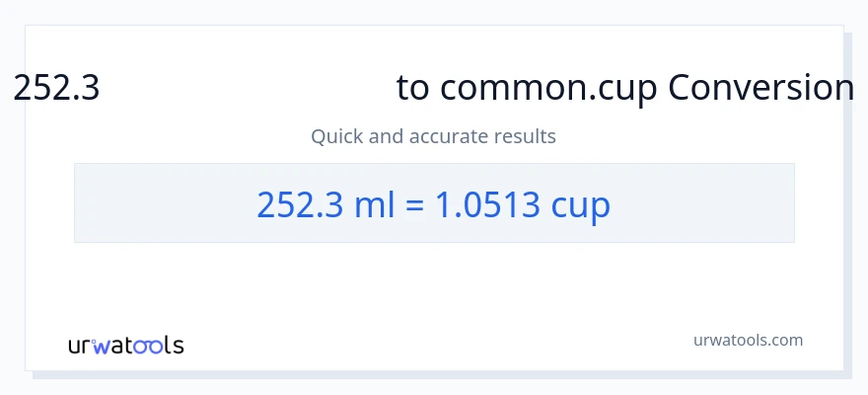Click the 'ur' letters in the logo
This screenshot has width=868, height=395.
pyautogui.click(x=79, y=347)
